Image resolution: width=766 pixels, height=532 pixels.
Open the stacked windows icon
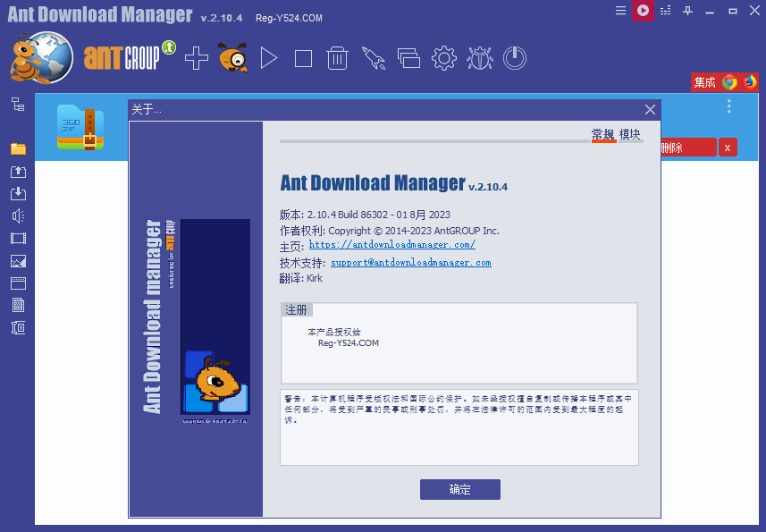[408, 58]
